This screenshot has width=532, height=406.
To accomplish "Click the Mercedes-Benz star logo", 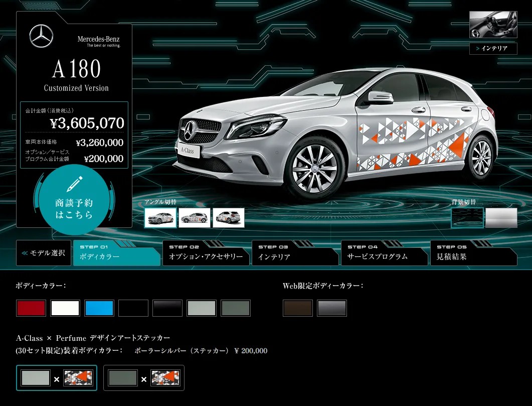I will 41,36.
